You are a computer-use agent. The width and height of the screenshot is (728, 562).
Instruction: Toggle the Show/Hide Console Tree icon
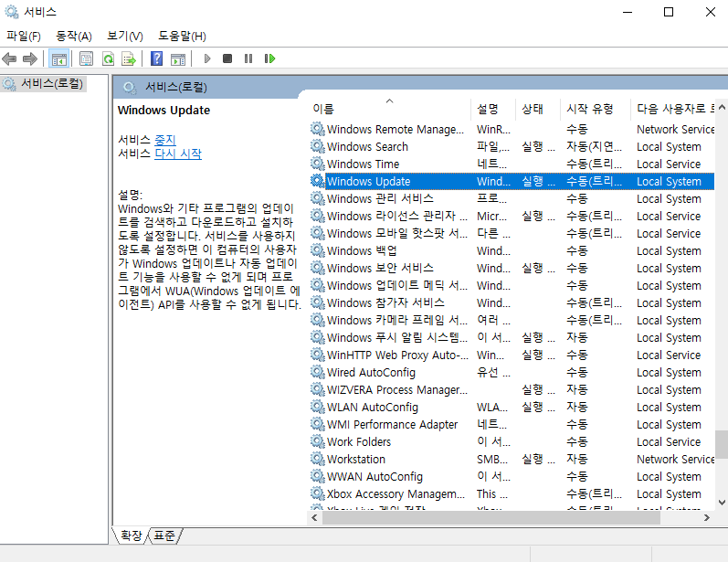click(59, 58)
